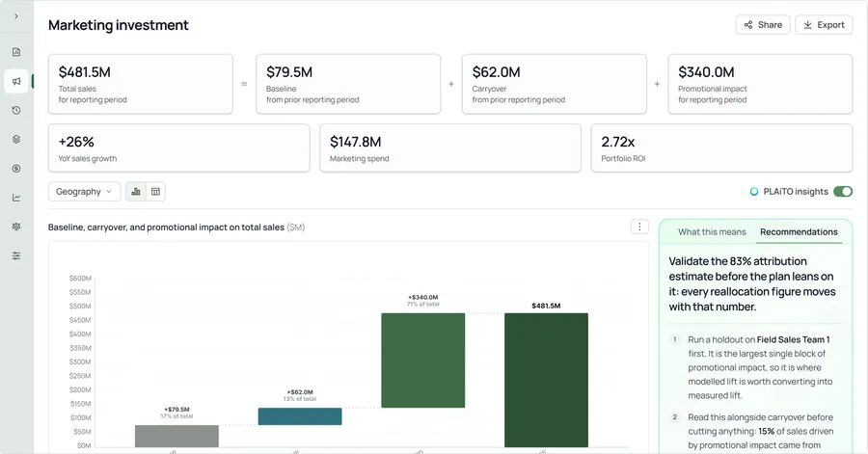Open the dollar coin sidebar icon
Screen dimensions: 868x454
point(16,168)
